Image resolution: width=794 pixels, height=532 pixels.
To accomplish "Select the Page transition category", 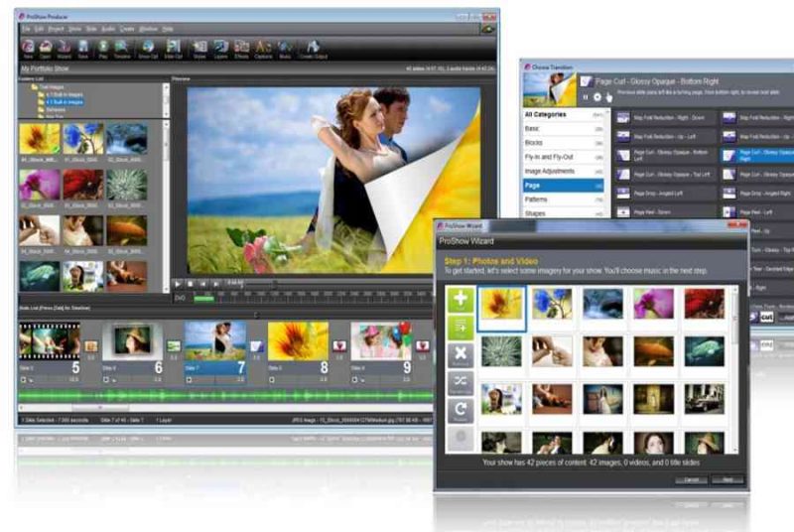I will (x=564, y=186).
